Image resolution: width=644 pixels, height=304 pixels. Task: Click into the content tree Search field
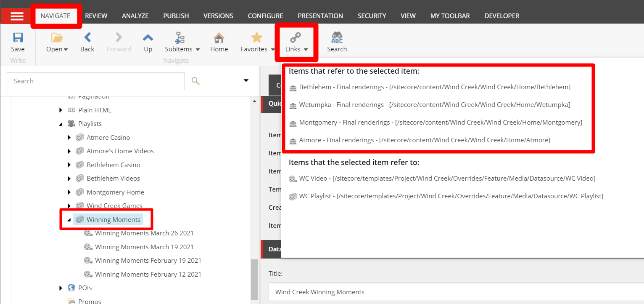tap(96, 81)
